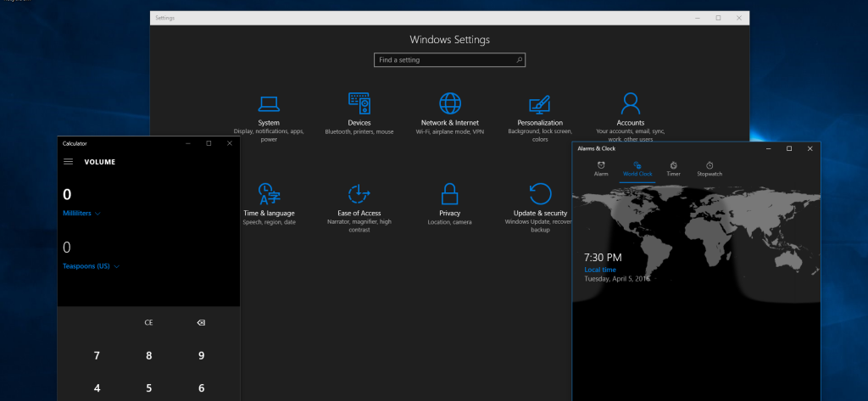The height and width of the screenshot is (401, 868).
Task: Click the 7:30 PM time text
Action: [603, 258]
